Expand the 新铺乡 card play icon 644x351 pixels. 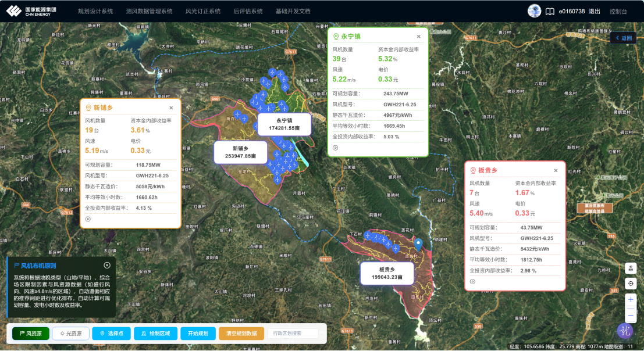coord(88,220)
